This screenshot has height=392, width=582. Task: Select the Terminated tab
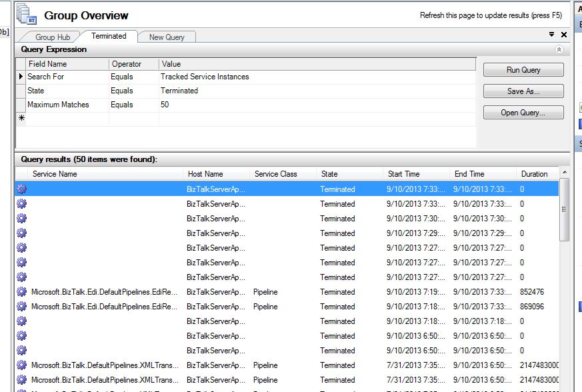tap(109, 36)
